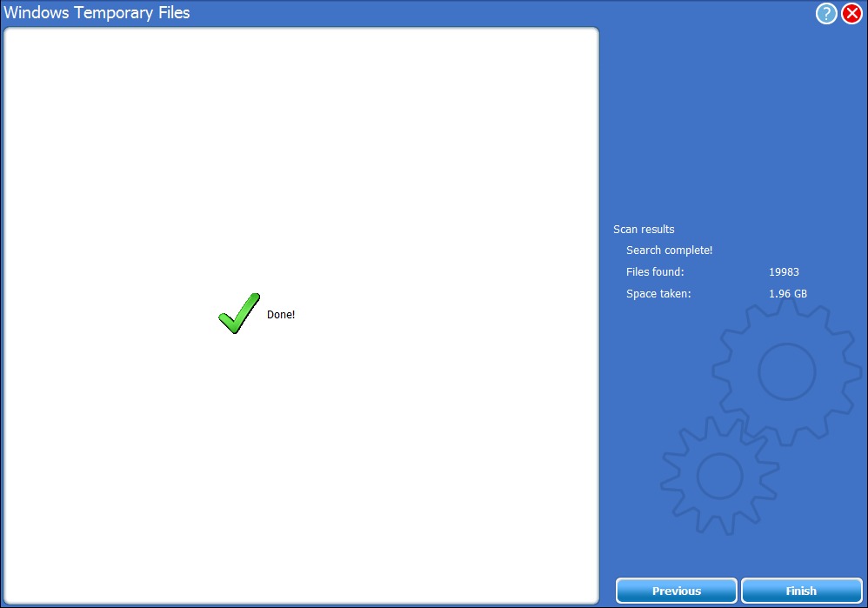Click the files found value 19983
Image resolution: width=868 pixels, height=608 pixels.
tap(784, 272)
